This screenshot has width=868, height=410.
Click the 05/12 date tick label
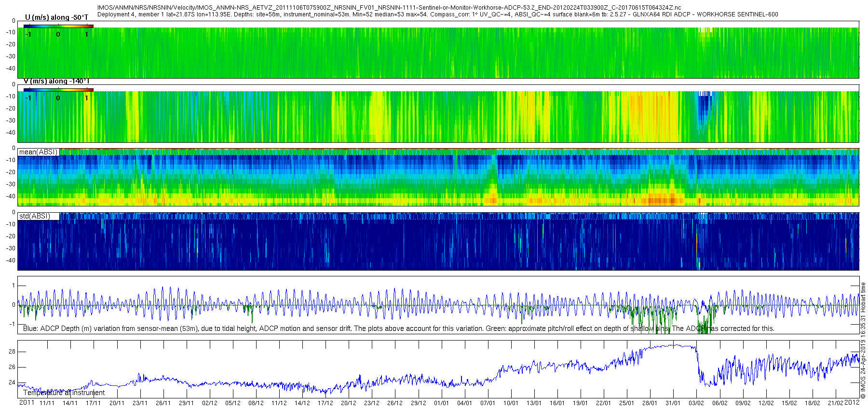click(x=232, y=403)
